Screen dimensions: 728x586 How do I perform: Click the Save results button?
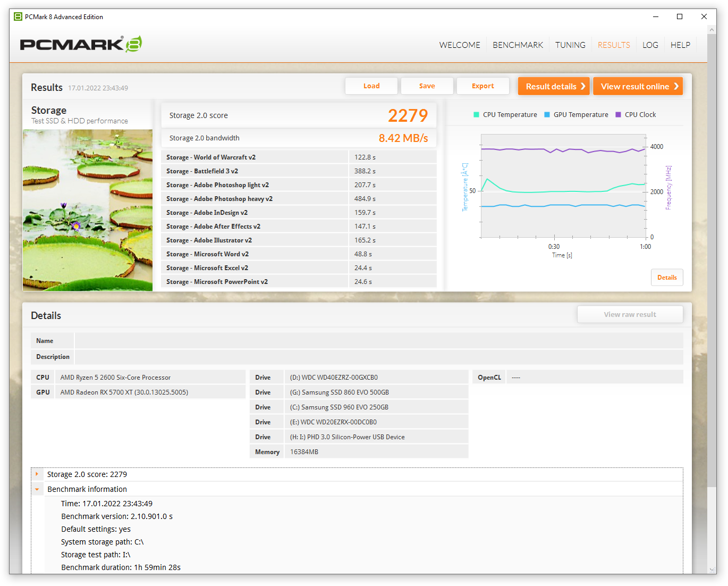[427, 86]
